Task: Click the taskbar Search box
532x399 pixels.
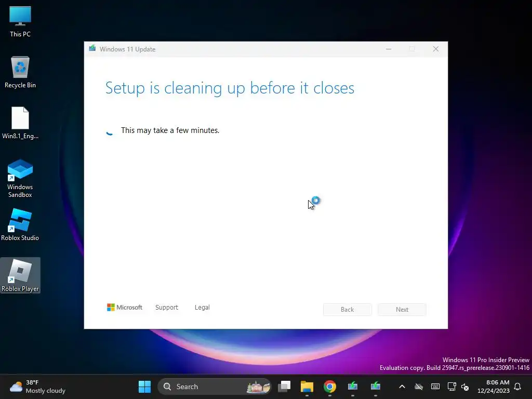Action: (x=215, y=387)
